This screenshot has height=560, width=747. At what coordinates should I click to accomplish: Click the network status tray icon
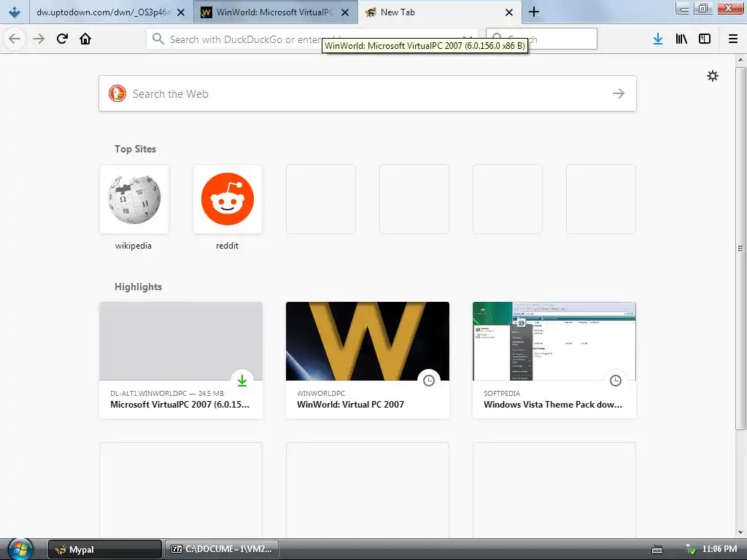[x=690, y=549]
